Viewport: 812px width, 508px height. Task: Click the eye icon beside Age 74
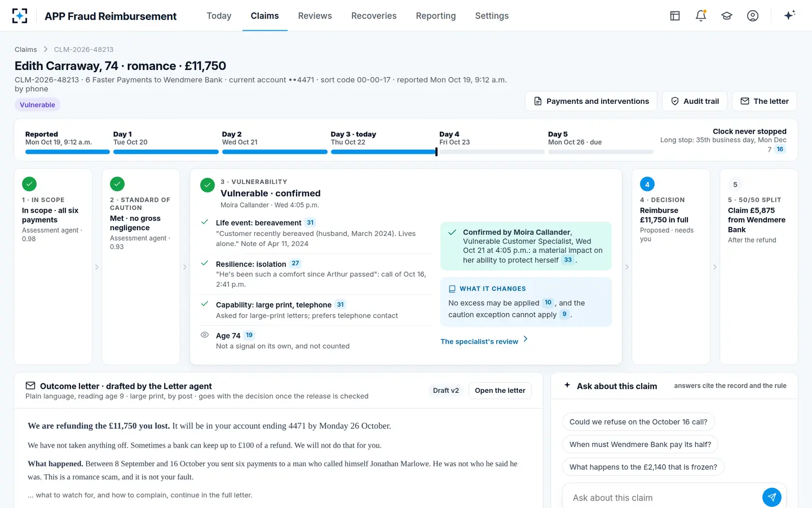205,335
